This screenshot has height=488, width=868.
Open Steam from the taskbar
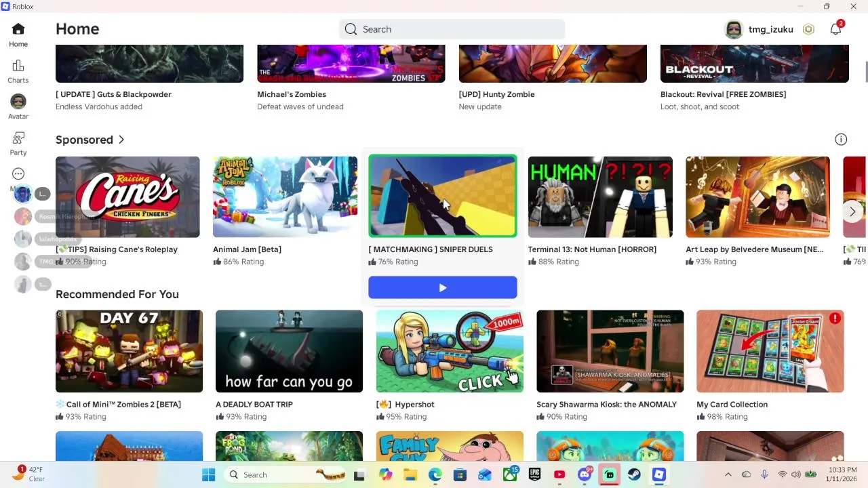pyautogui.click(x=634, y=474)
